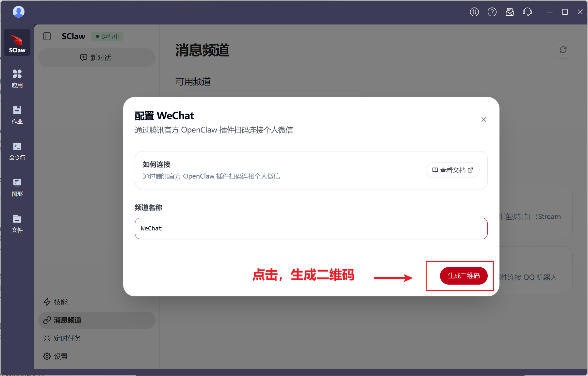Click the user avatar icon
Screen dimensions: 588x376
click(19, 12)
